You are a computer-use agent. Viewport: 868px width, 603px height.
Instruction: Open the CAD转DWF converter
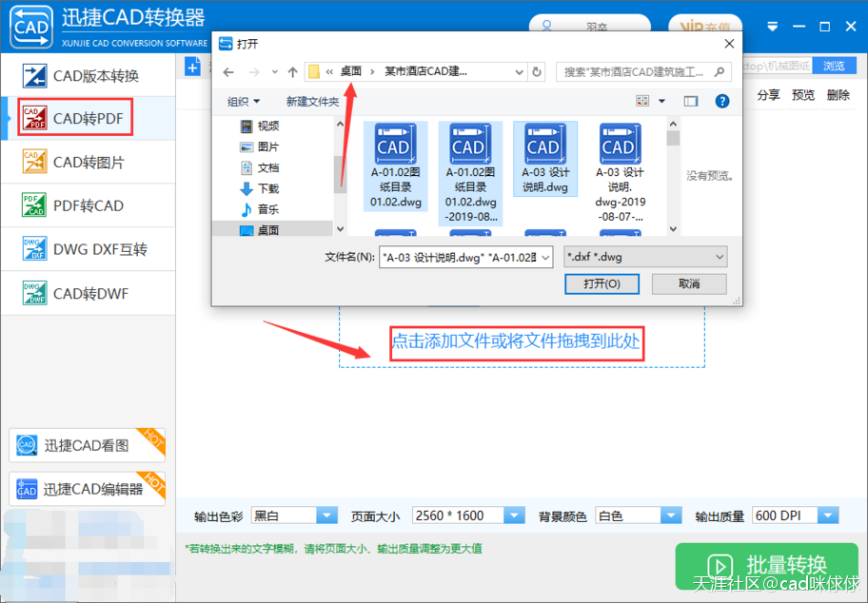[88, 293]
